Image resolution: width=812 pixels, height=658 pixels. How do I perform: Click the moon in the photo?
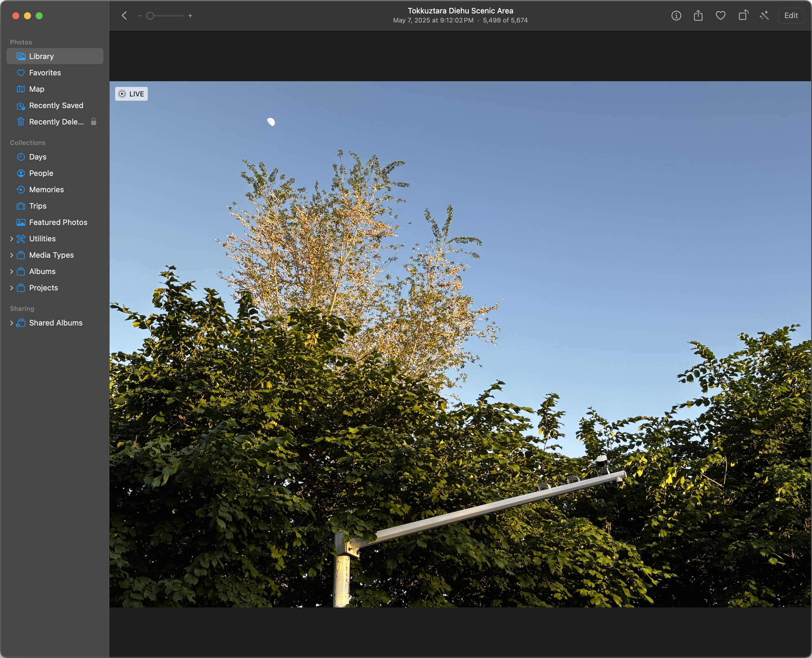coord(271,122)
